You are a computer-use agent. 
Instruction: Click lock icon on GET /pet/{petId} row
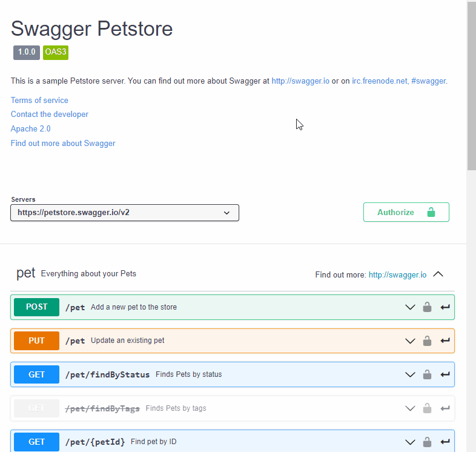coord(427,442)
